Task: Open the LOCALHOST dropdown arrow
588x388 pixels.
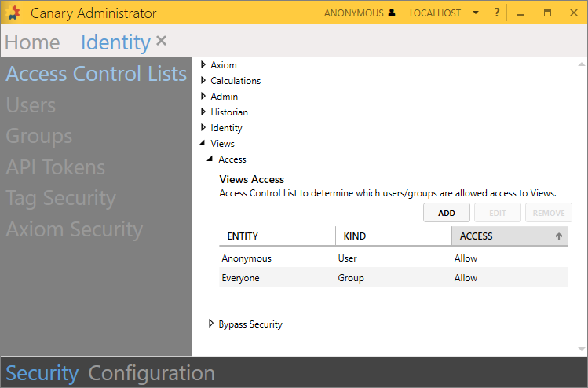Action: (x=476, y=13)
